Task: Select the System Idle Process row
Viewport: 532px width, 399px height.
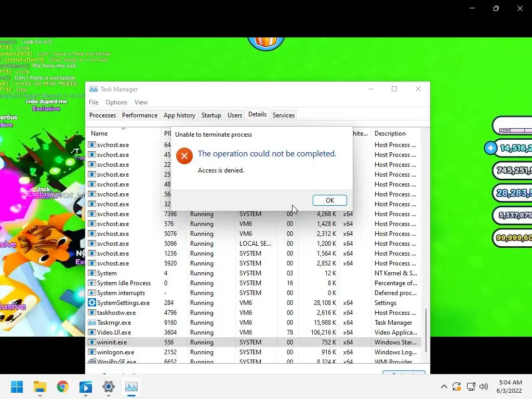Action: pyautogui.click(x=254, y=283)
